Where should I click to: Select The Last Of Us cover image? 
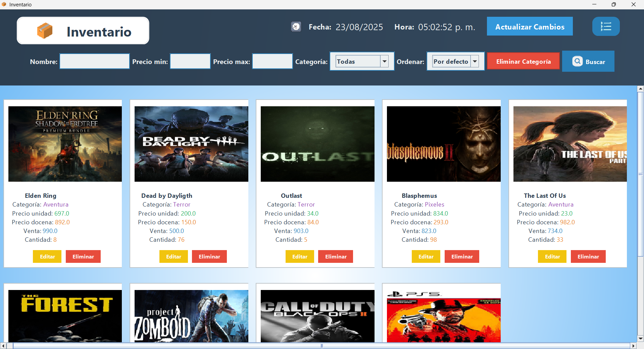[x=570, y=144]
